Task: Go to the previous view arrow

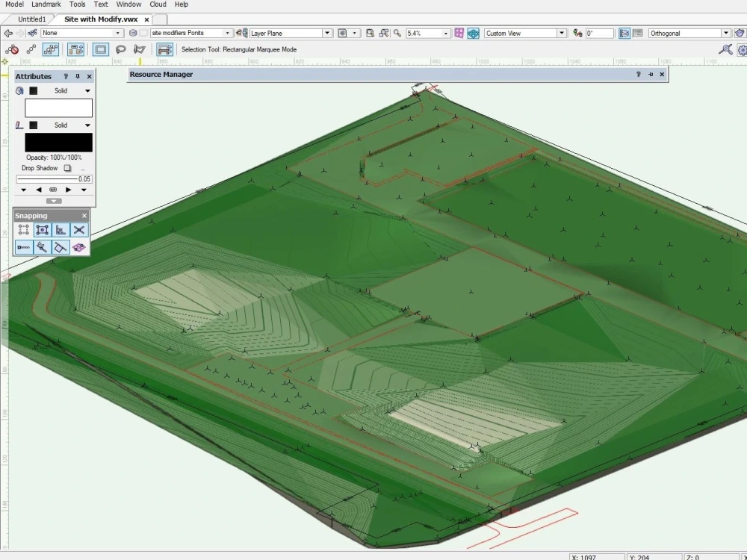Action: (x=8, y=34)
